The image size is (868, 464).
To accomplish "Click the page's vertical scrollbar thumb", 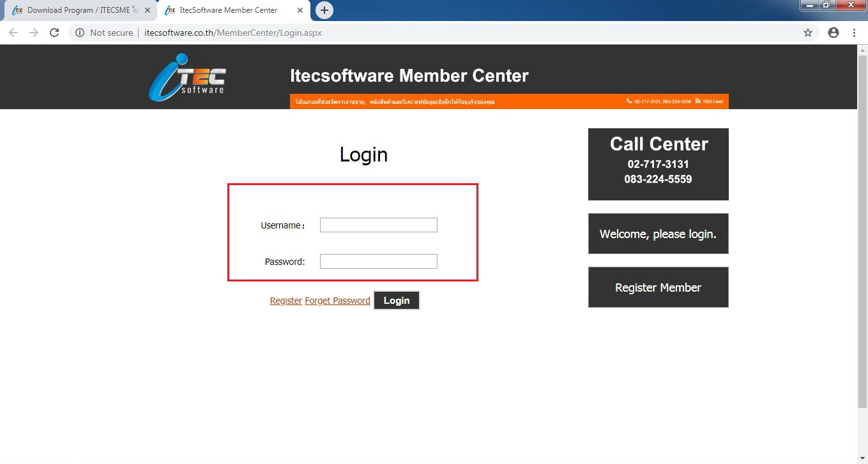I will click(x=862, y=230).
